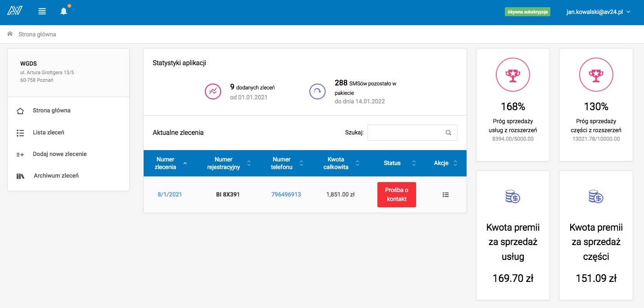Click the search magnifier icon
Image resolution: width=644 pixels, height=308 pixels.
(x=448, y=133)
